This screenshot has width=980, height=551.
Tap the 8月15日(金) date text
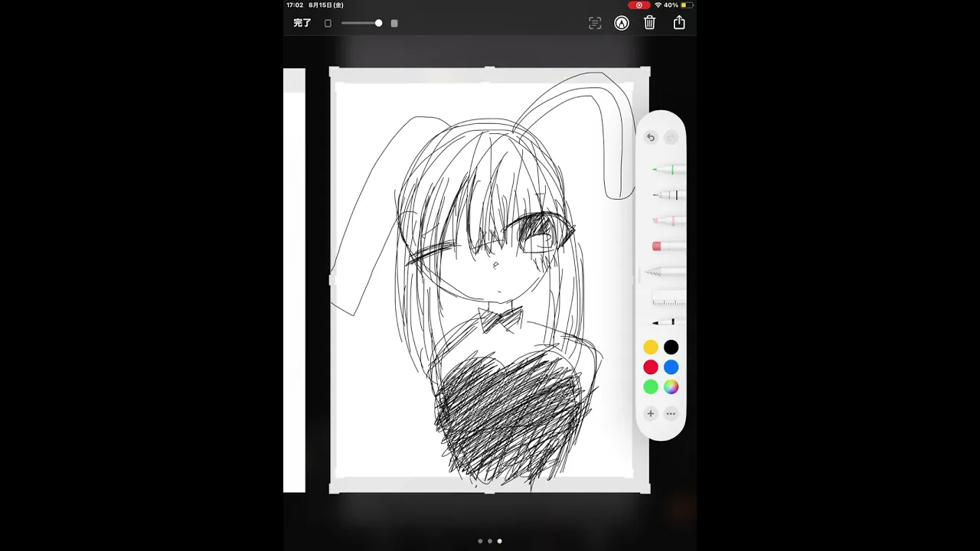(x=326, y=5)
